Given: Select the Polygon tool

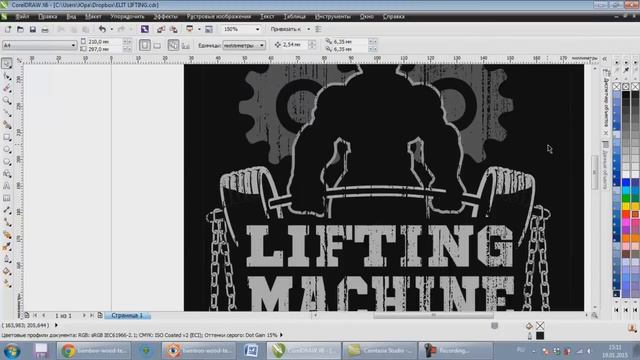Looking at the screenshot, I should click(x=7, y=162).
